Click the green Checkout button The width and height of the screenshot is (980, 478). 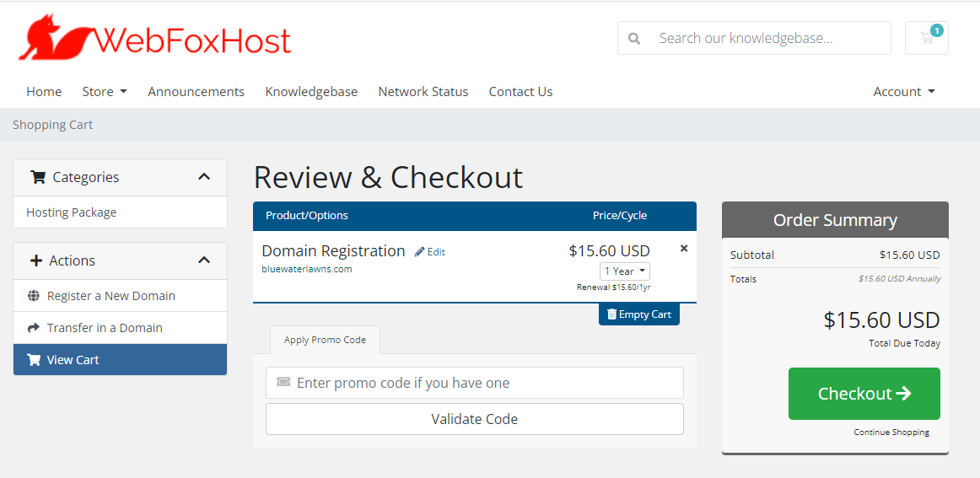(x=864, y=394)
